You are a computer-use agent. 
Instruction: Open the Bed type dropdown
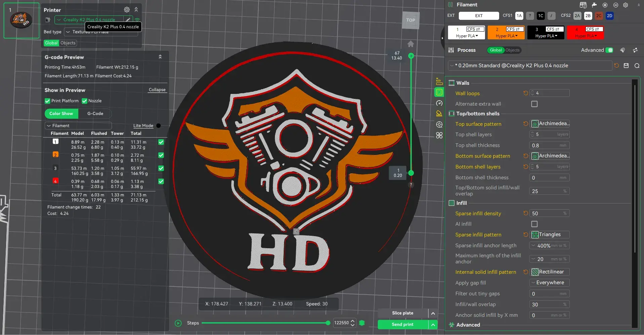click(x=101, y=32)
